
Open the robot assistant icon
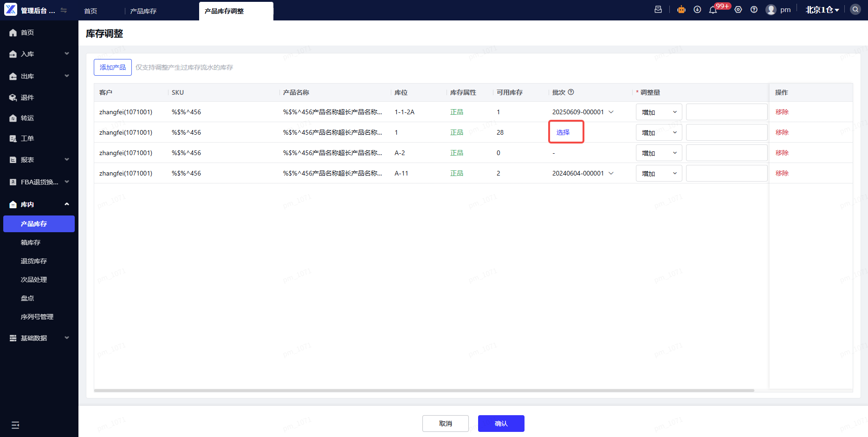click(681, 10)
